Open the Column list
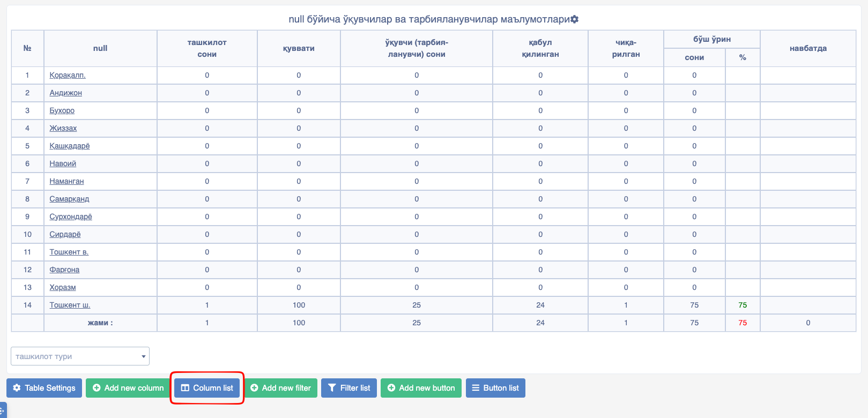 pyautogui.click(x=207, y=388)
